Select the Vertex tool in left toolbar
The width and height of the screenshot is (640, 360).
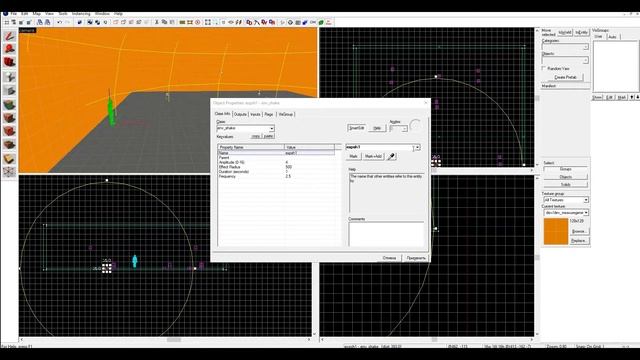coord(9,172)
